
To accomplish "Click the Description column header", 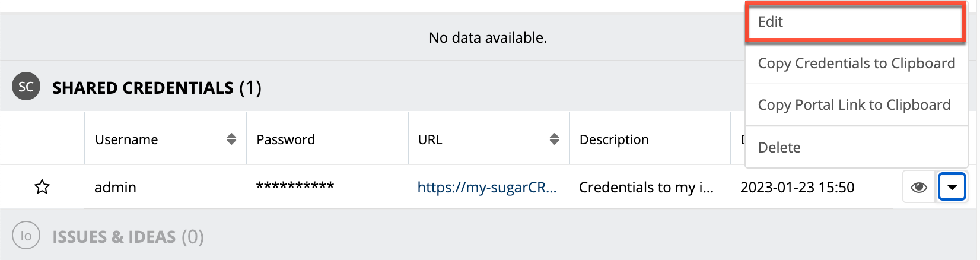I will (x=614, y=139).
